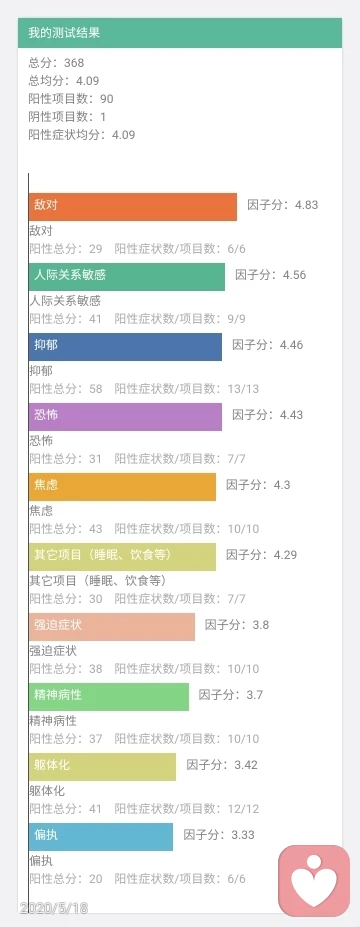Select the 其它项目（睡眠、饮食等） bar

pos(122,556)
